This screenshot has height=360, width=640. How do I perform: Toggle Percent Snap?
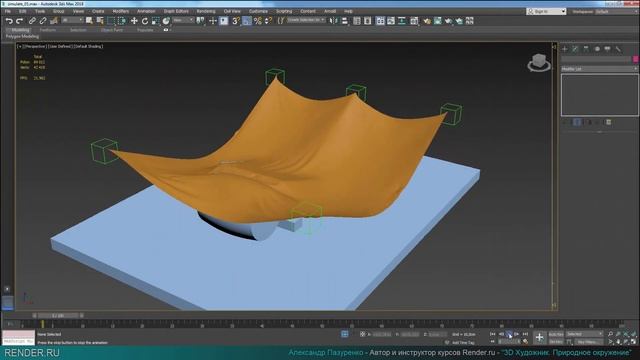pyautogui.click(x=258, y=21)
